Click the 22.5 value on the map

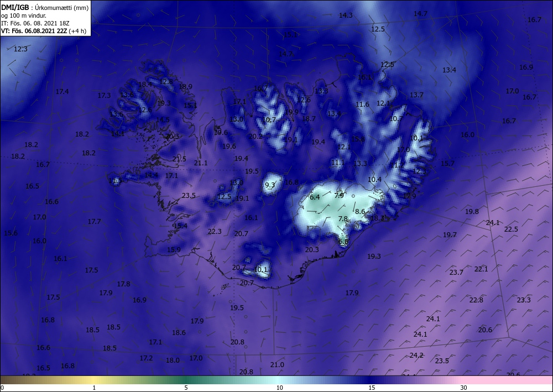pos(510,229)
